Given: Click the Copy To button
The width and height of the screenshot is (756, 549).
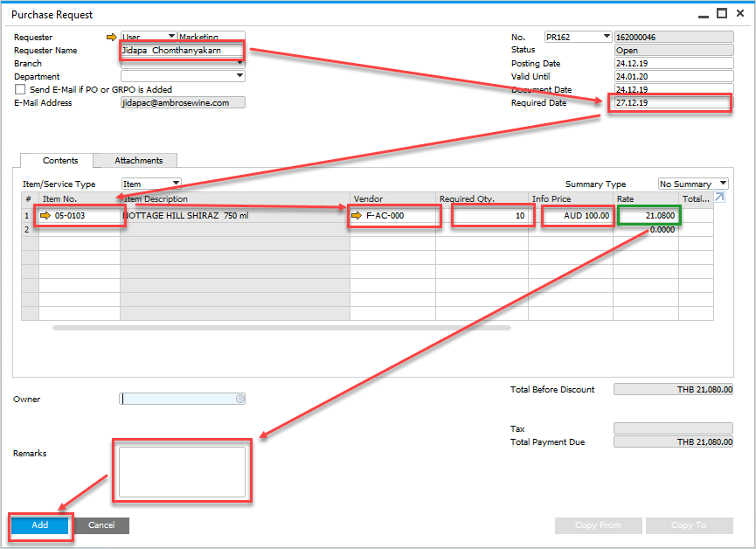Looking at the screenshot, I should coord(689,525).
